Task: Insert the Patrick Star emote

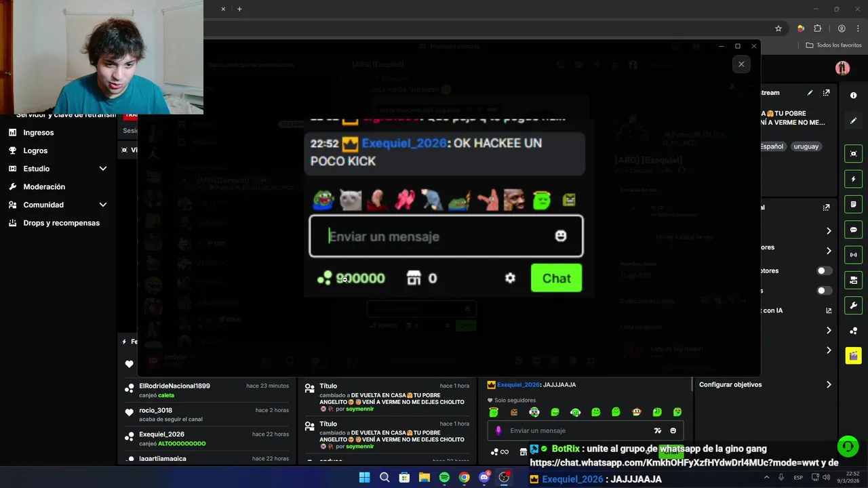Action: tap(487, 200)
